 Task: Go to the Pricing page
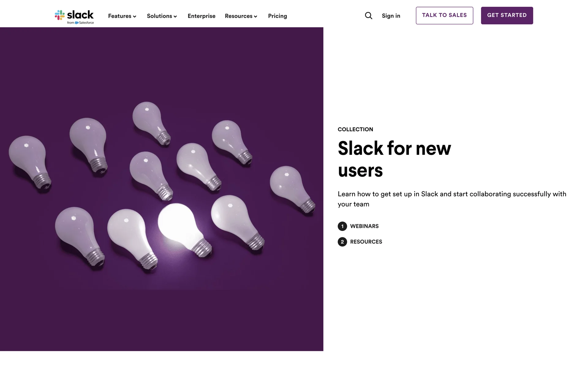coord(277,16)
